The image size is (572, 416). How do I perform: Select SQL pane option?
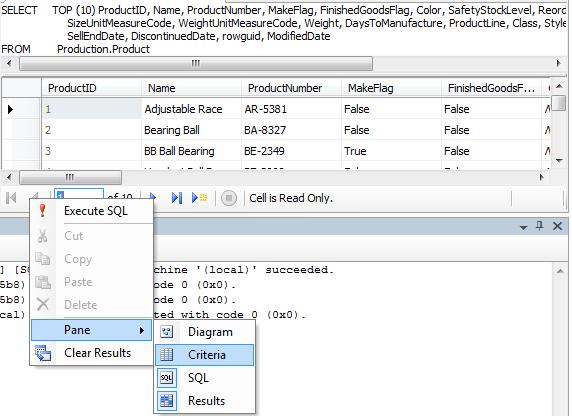click(x=205, y=378)
